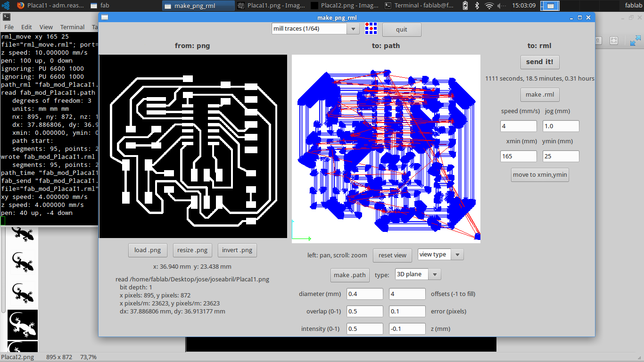Switch to the PlacaI1.png image viewer taskbar item

(272, 6)
